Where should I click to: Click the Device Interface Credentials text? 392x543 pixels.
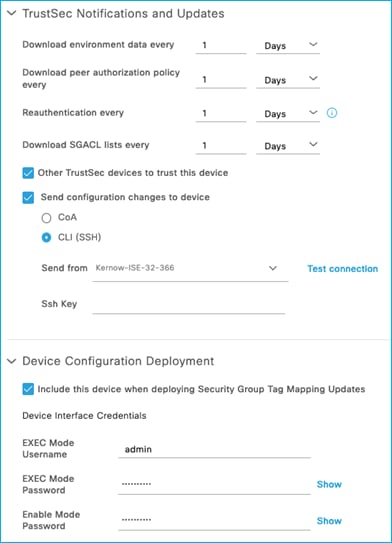point(84,416)
